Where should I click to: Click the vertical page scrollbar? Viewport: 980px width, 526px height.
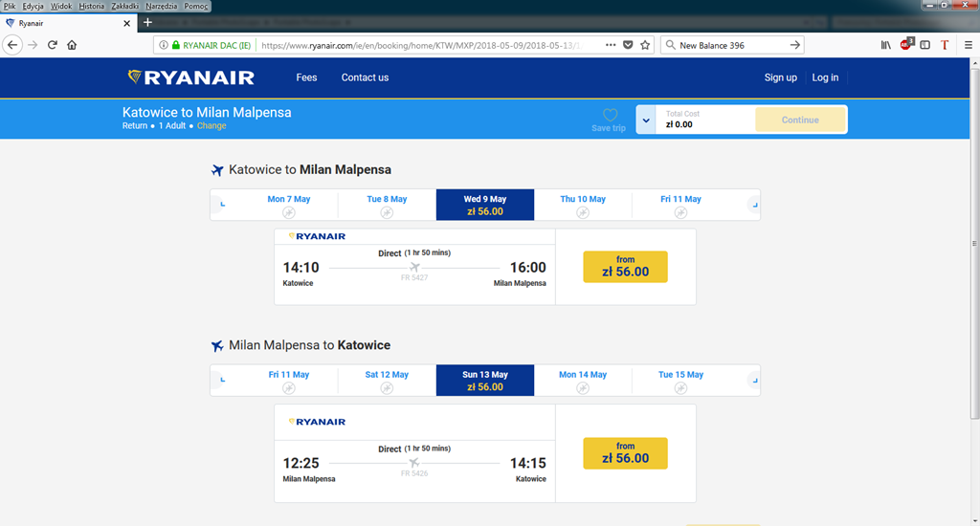click(x=974, y=244)
